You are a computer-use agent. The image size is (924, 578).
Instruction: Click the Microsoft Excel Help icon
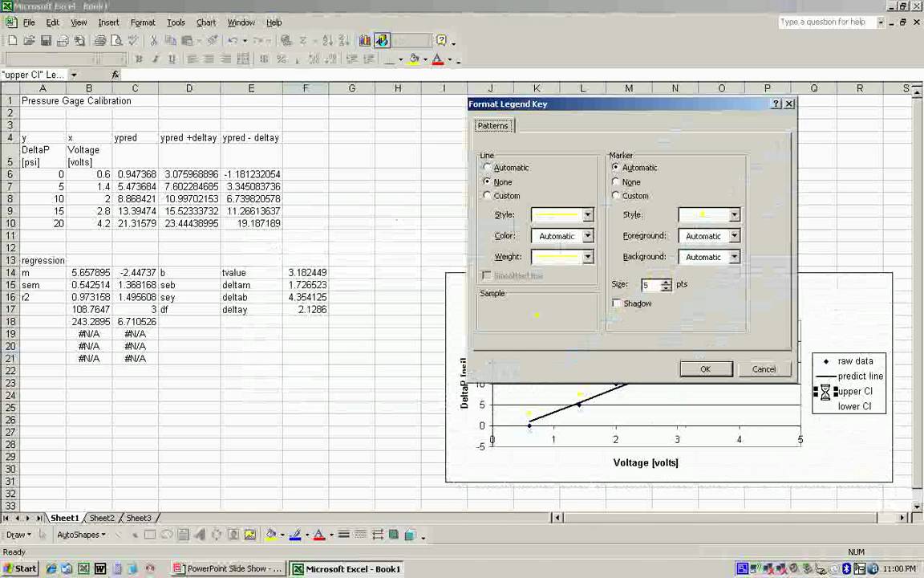tap(441, 41)
